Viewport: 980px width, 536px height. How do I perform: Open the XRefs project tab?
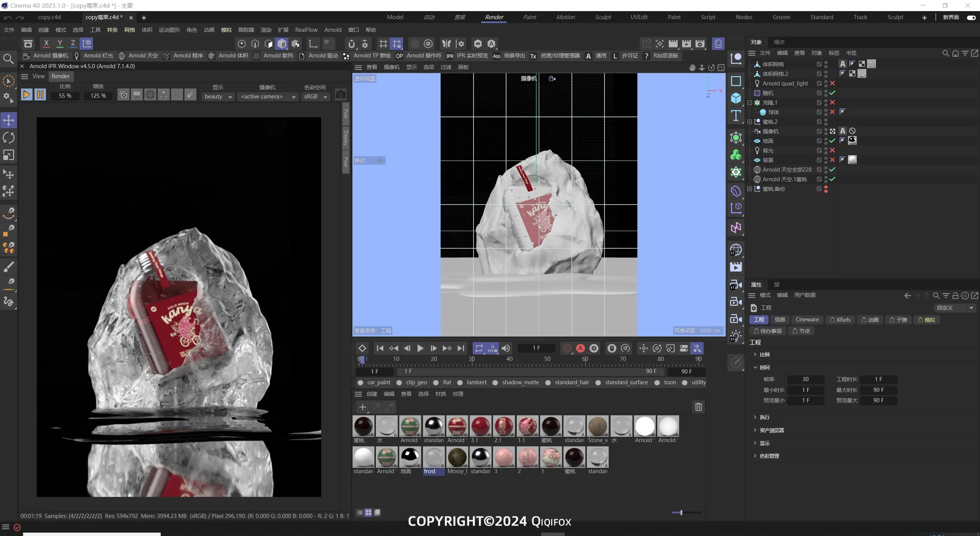click(x=840, y=320)
